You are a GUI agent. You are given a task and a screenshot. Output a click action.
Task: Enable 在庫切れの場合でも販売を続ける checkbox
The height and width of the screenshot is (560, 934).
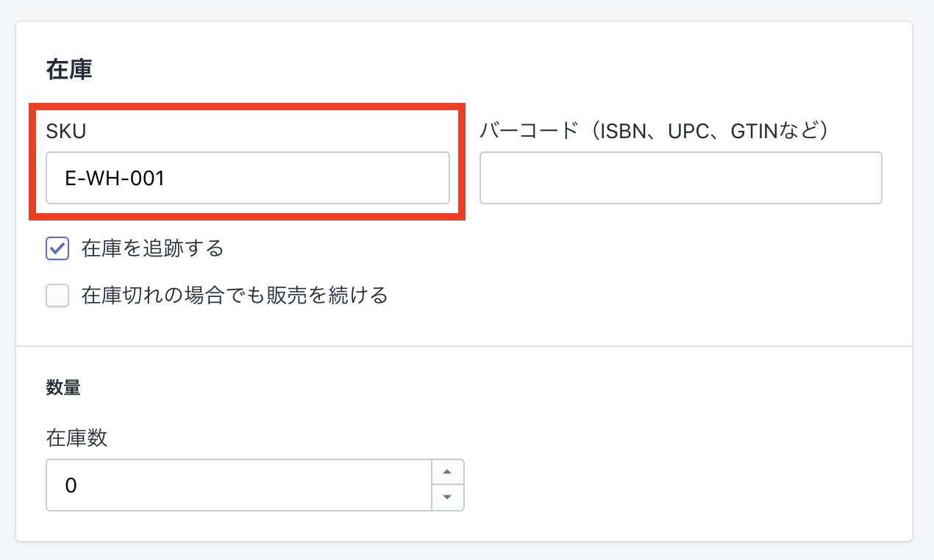(x=57, y=295)
